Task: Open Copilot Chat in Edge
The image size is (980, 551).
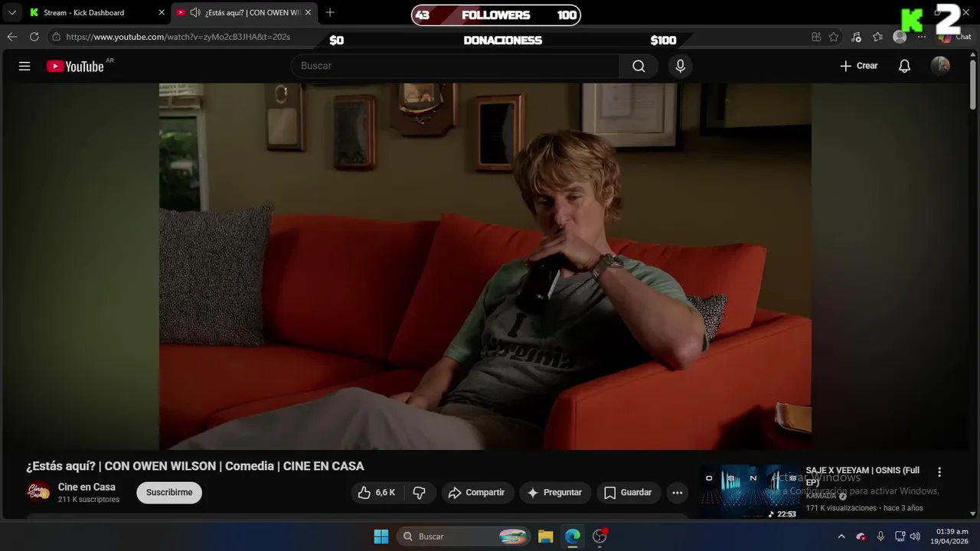Action: pyautogui.click(x=955, y=37)
